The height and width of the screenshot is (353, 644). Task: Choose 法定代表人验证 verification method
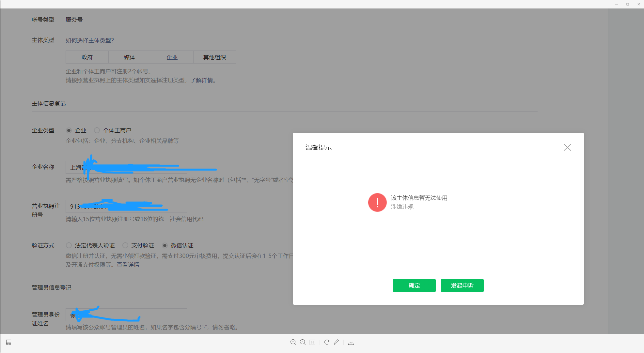69,245
